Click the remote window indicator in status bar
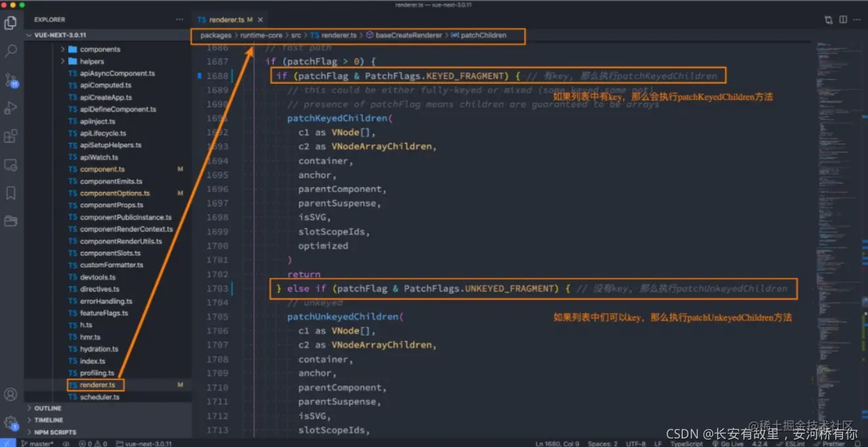 click(7, 443)
